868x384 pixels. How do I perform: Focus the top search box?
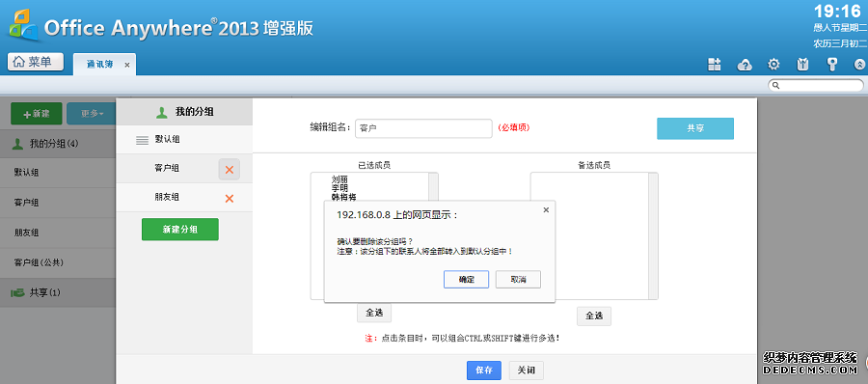(x=816, y=85)
